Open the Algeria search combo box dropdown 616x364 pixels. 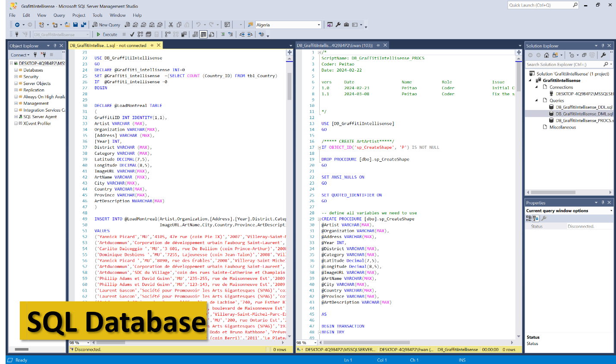click(x=319, y=25)
